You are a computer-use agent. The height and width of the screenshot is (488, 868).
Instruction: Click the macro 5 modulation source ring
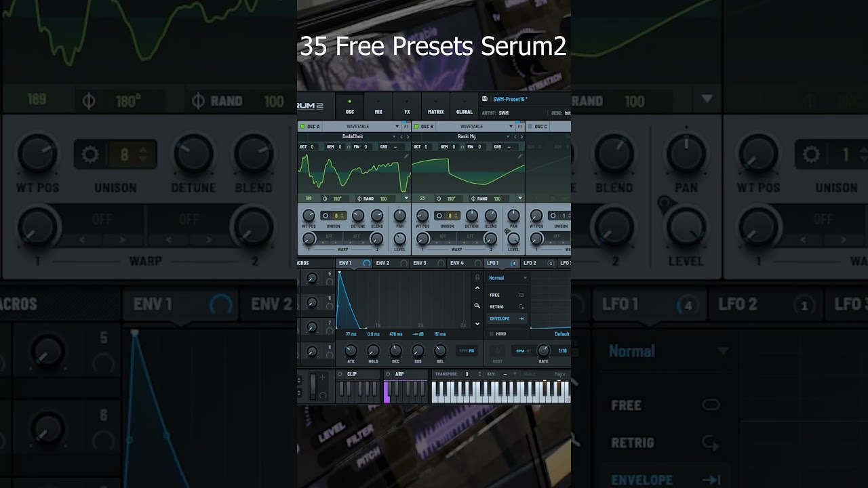point(330,282)
